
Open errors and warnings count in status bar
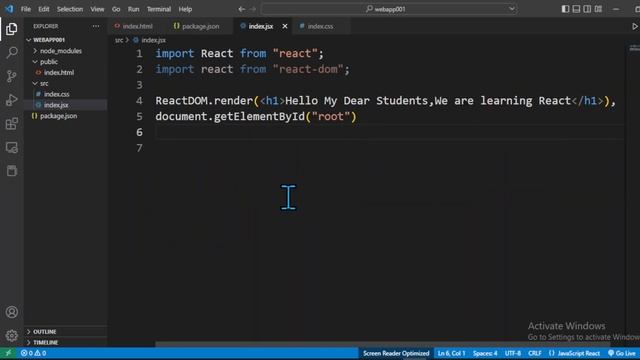33,353
